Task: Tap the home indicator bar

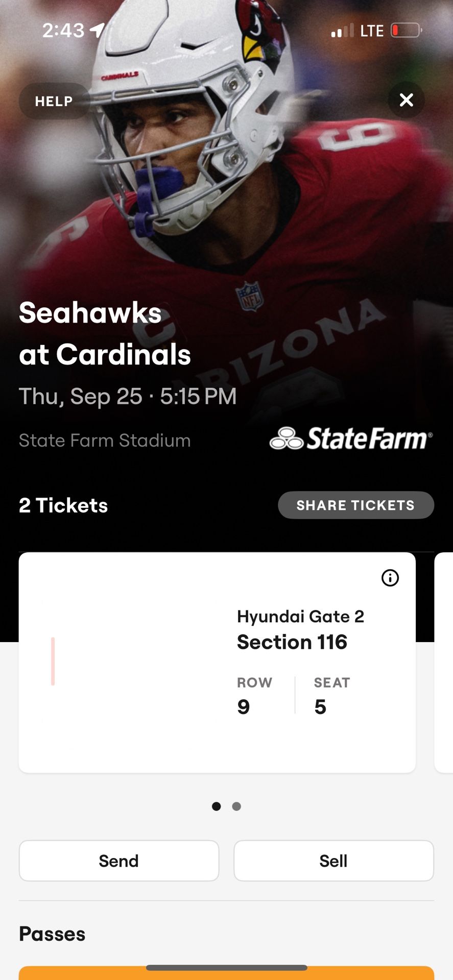Action: click(x=226, y=967)
